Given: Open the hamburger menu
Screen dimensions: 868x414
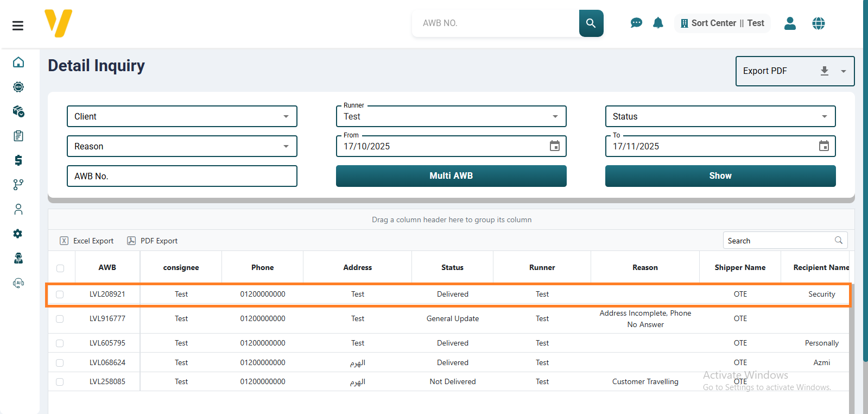Looking at the screenshot, I should (x=18, y=26).
